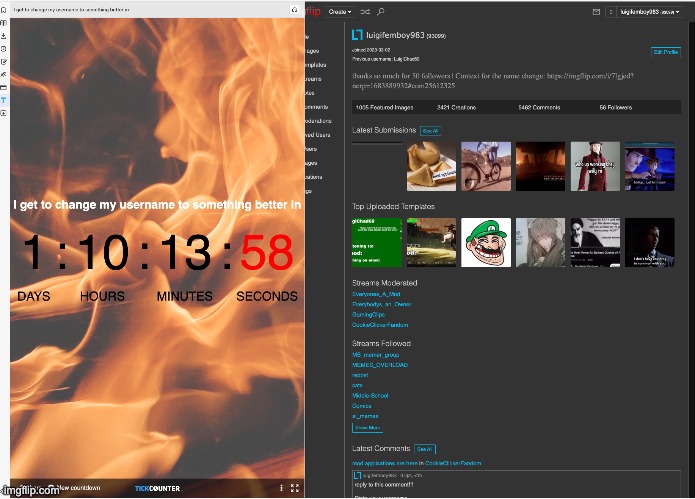This screenshot has width=695, height=499.
Task: Click See All next to Latest Comments
Action: click(x=425, y=449)
